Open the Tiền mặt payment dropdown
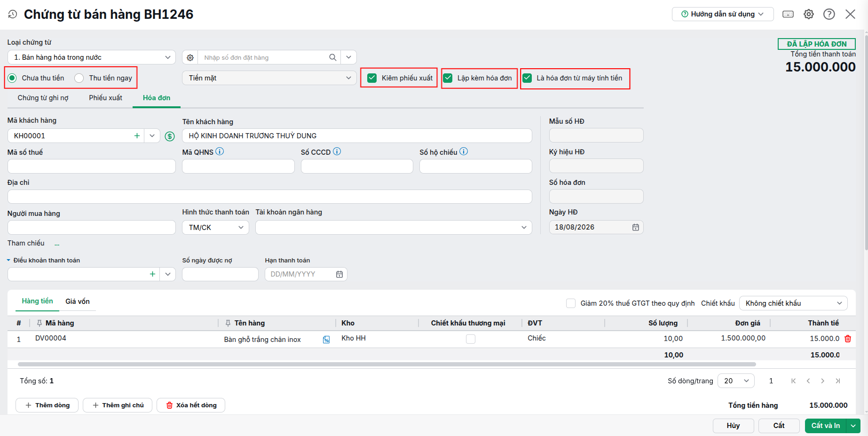Image resolution: width=868 pixels, height=436 pixels. point(269,78)
